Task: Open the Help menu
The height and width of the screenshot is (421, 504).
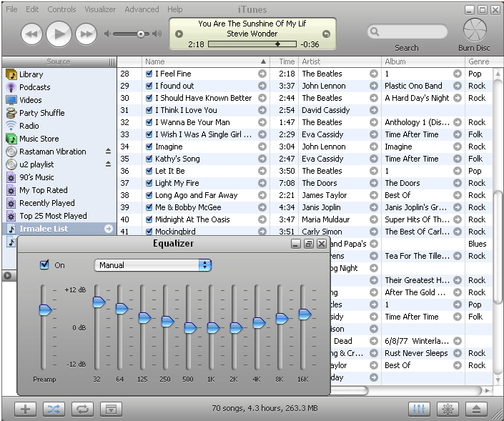Action: click(x=175, y=9)
